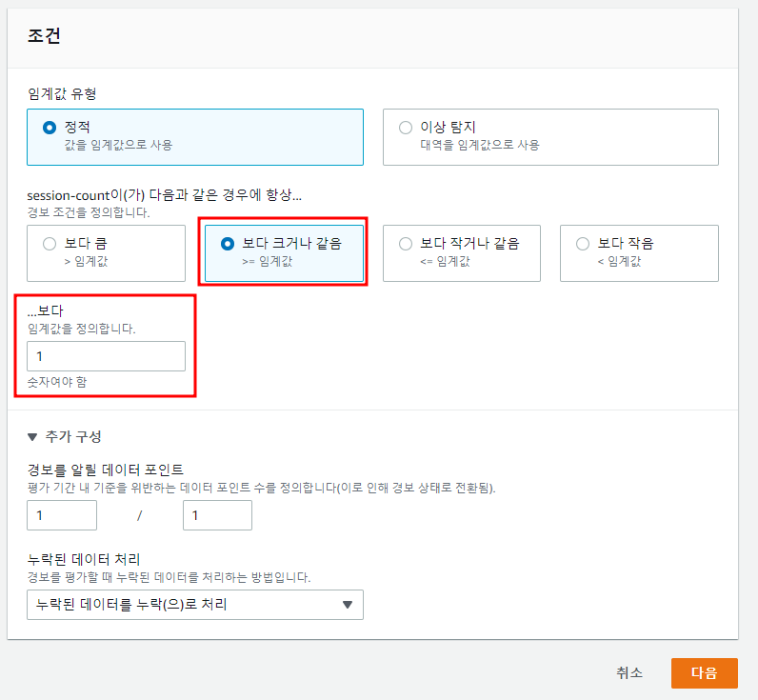Click the orange 다음 button
This screenshot has width=758, height=700.
coord(705,673)
